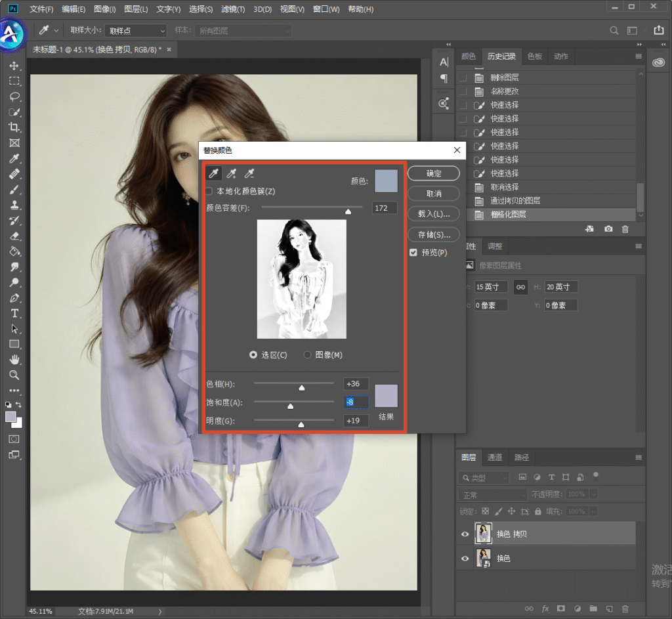Open the layer blend mode 正常 dropdown
The width and height of the screenshot is (672, 619).
point(493,495)
